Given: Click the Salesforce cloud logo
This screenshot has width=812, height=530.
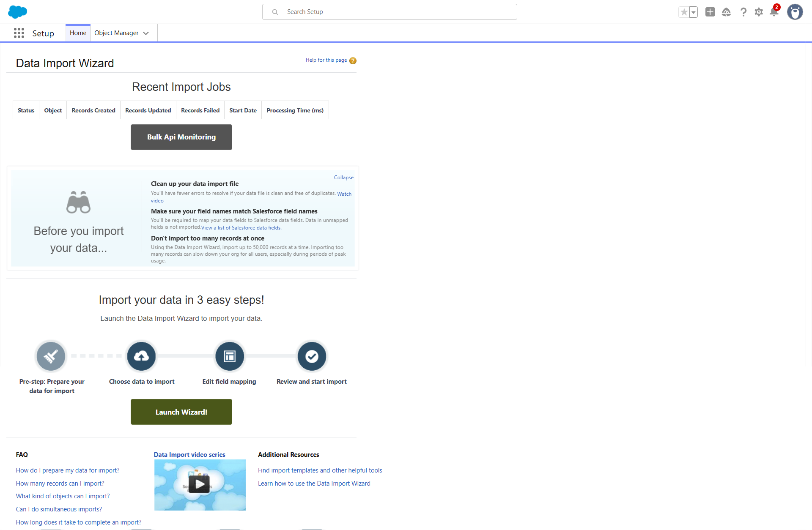Looking at the screenshot, I should 17,12.
